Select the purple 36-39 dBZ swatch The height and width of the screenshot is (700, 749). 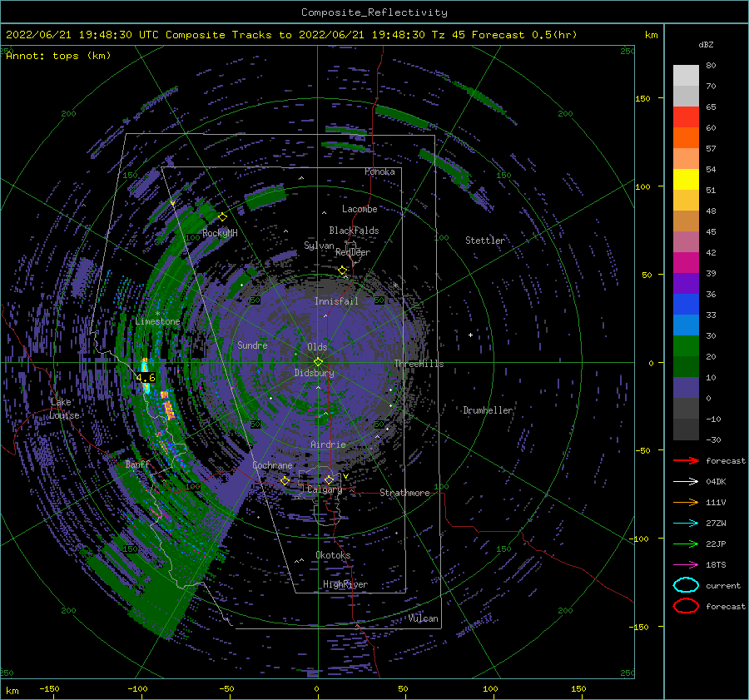click(686, 284)
